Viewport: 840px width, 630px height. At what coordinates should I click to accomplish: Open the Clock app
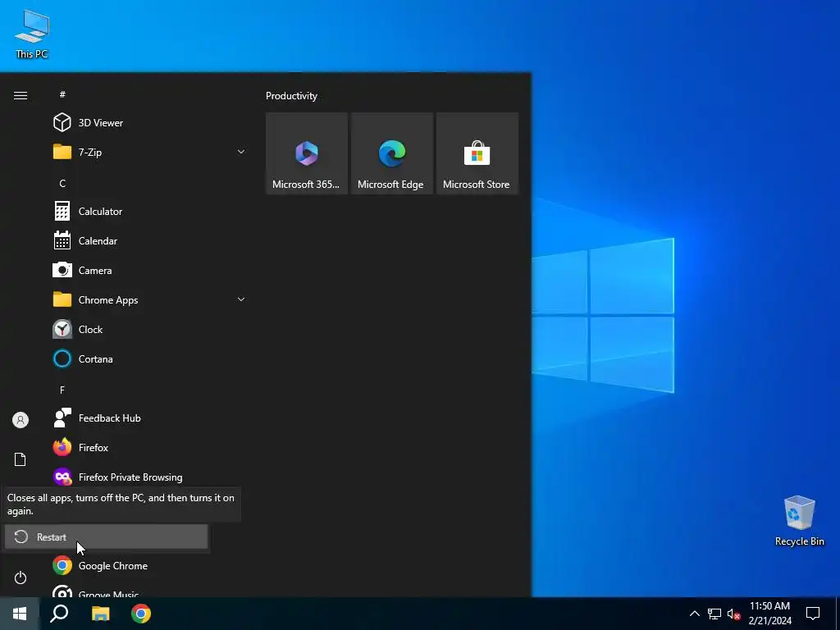tap(148, 329)
